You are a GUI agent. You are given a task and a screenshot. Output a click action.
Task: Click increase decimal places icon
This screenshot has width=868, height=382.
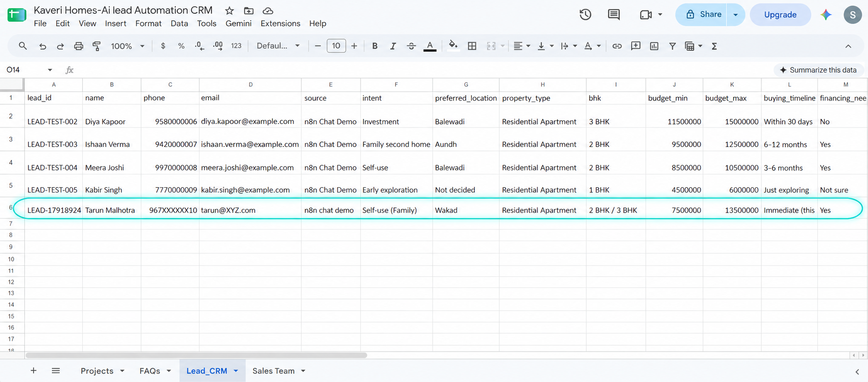pyautogui.click(x=218, y=46)
